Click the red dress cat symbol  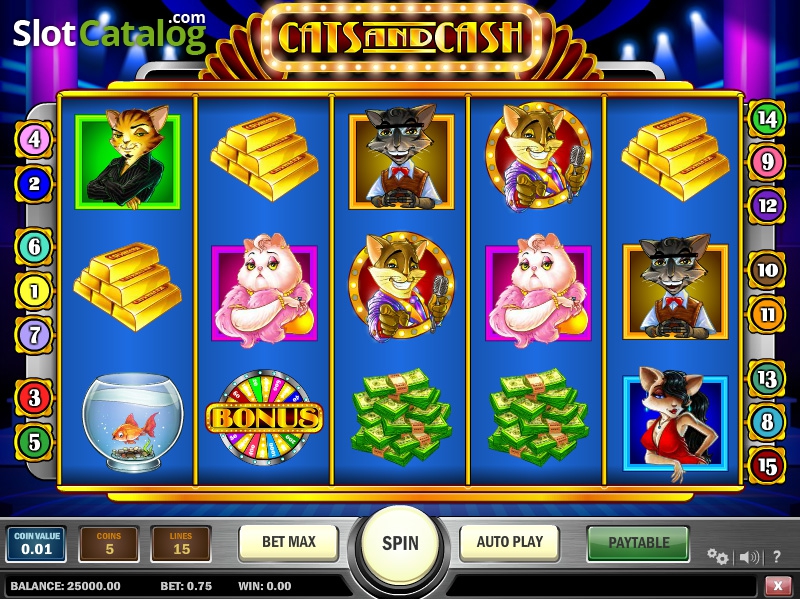point(674,423)
